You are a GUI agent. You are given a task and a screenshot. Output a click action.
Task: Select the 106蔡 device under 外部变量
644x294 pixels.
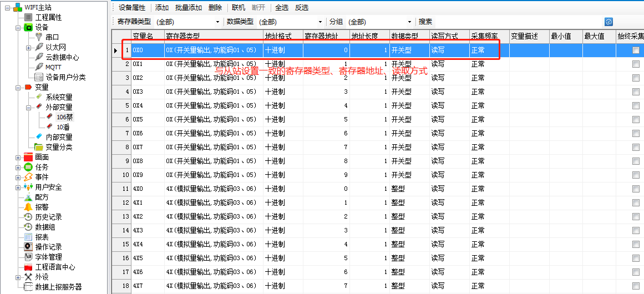[64, 117]
